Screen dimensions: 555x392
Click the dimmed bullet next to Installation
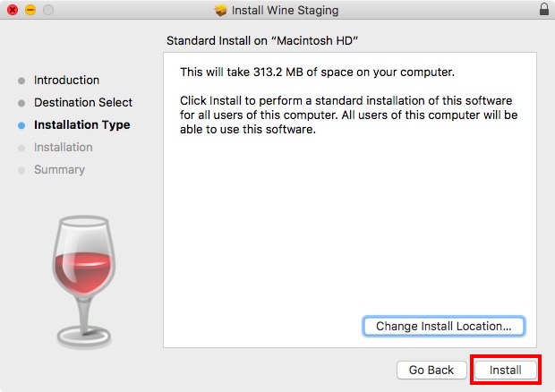(x=21, y=148)
